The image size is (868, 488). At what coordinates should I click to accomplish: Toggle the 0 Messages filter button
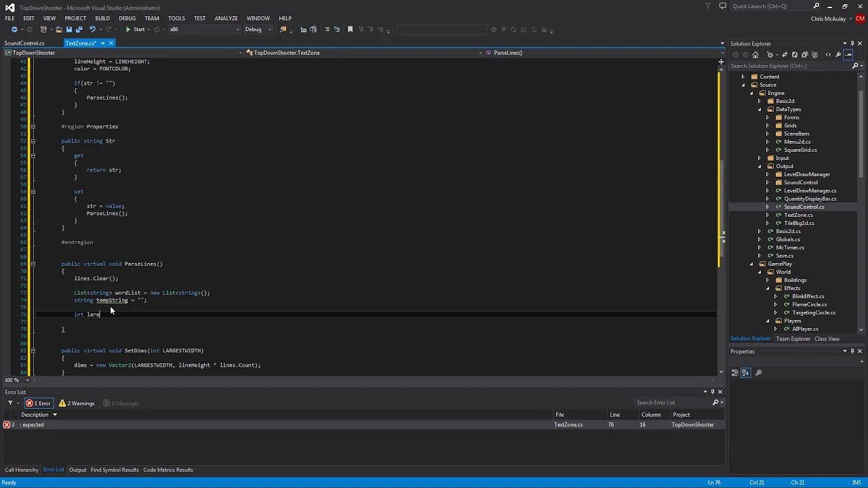pyautogui.click(x=121, y=403)
